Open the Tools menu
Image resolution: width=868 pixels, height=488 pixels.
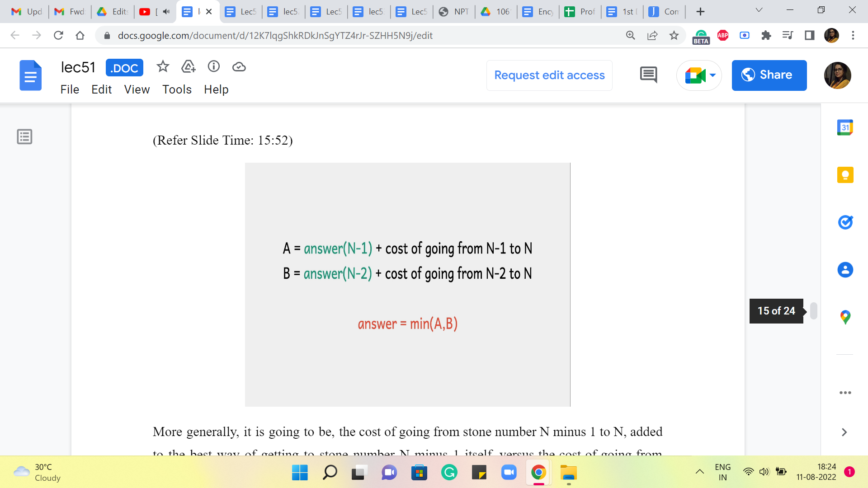(177, 89)
